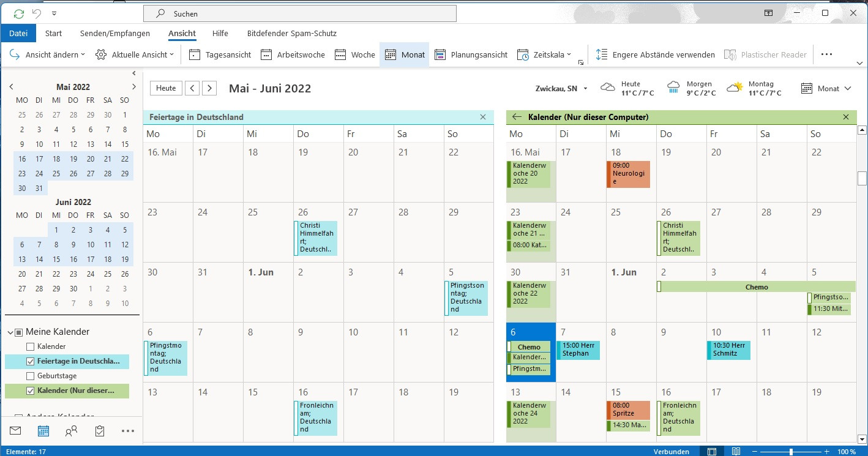Switch to Arbeitswoche view

[x=293, y=54]
